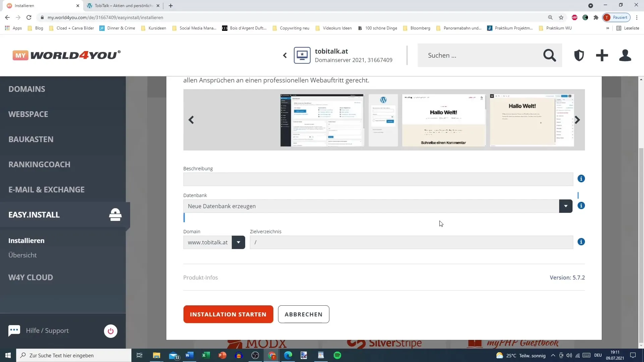Open the user account profile icon
This screenshot has height=362, width=644.
pos(625,55)
